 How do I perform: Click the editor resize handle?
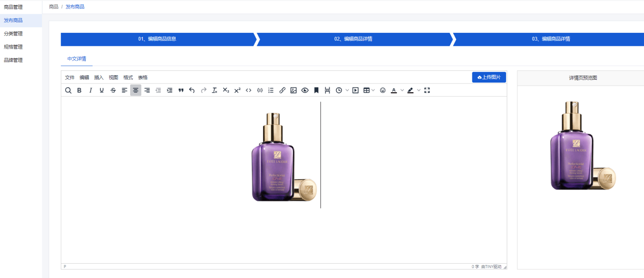(505, 267)
